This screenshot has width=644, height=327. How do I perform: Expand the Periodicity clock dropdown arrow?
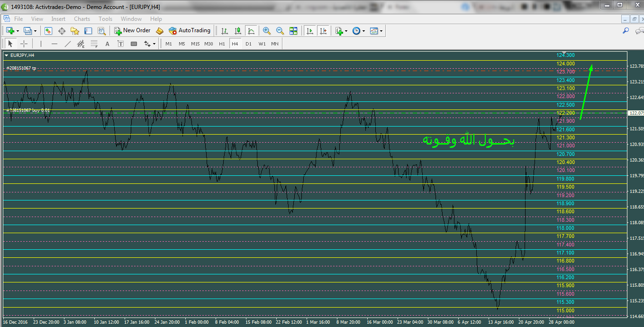click(363, 31)
